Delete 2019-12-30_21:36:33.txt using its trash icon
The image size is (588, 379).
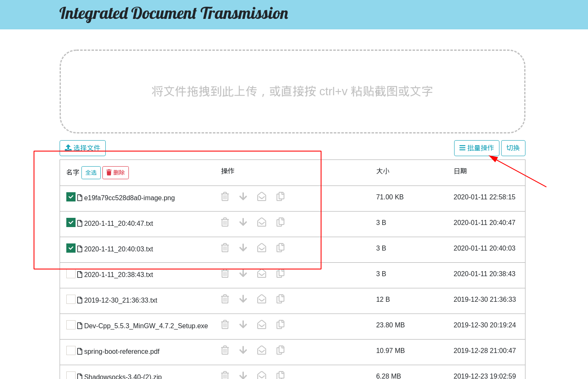225,299
